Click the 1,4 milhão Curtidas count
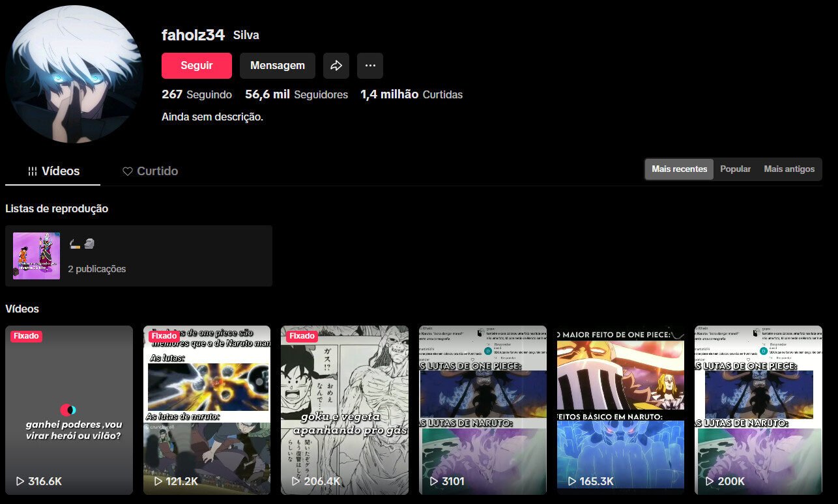Viewport: 838px width, 504px height. tap(412, 94)
